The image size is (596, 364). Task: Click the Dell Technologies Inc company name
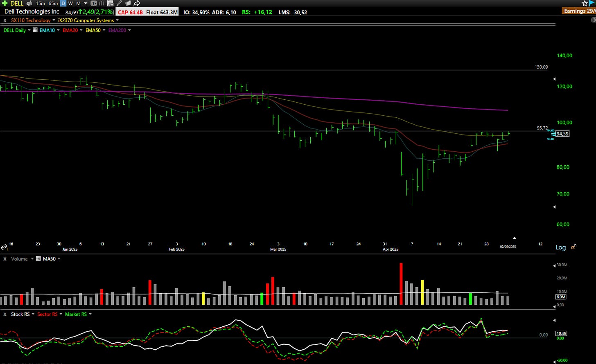pyautogui.click(x=32, y=12)
